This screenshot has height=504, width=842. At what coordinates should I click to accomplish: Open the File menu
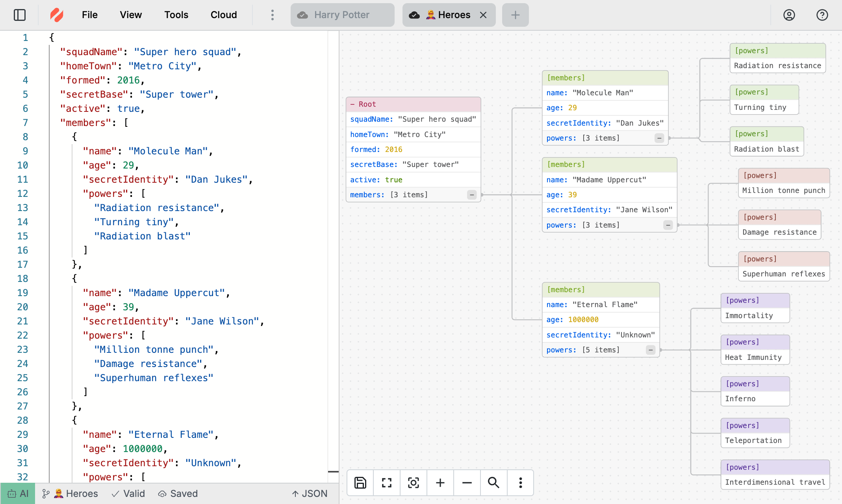point(90,15)
